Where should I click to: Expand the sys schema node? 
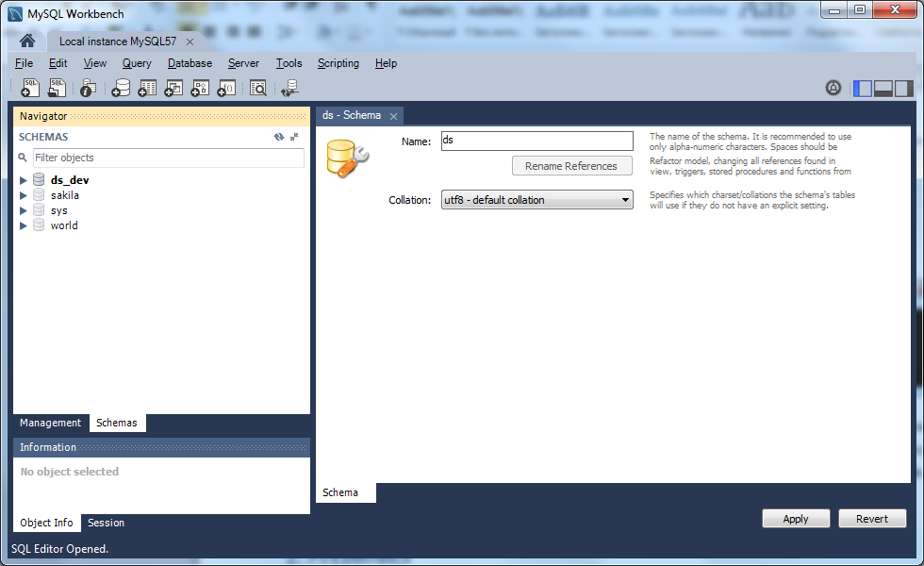[x=23, y=210]
